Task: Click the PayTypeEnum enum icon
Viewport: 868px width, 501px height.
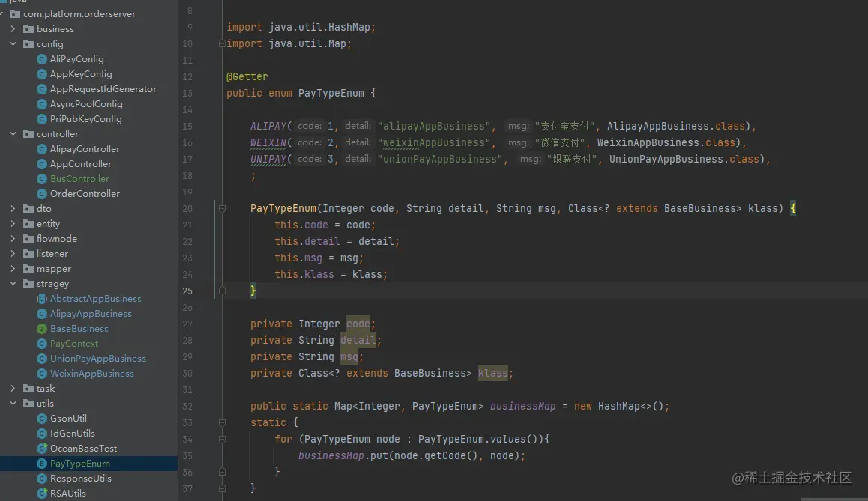Action: click(x=41, y=464)
